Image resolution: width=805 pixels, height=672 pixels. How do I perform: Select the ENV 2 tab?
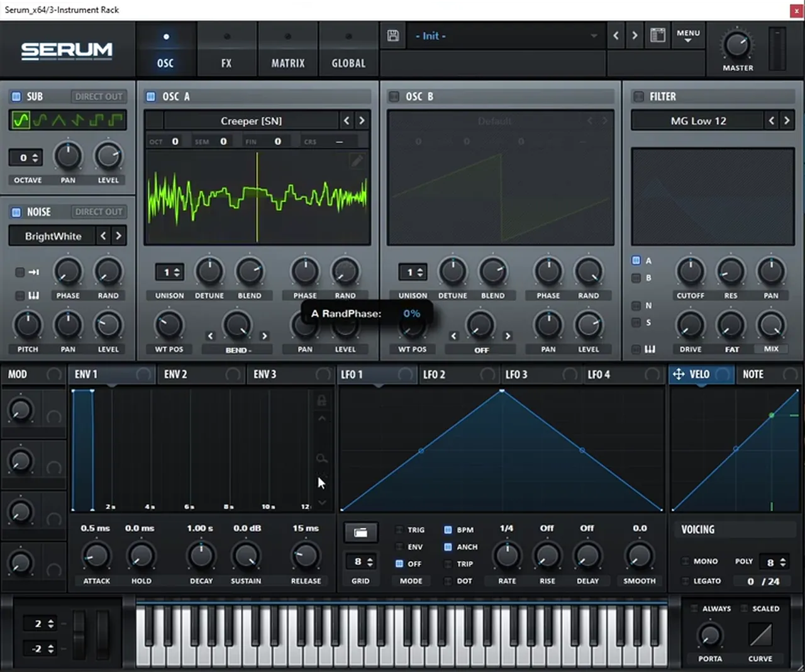[201, 374]
